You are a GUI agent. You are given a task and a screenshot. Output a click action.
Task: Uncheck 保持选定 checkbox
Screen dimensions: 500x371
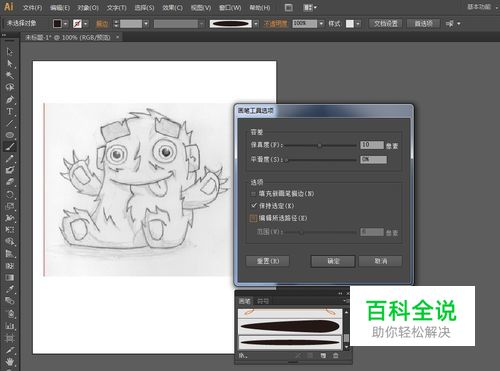tap(253, 206)
